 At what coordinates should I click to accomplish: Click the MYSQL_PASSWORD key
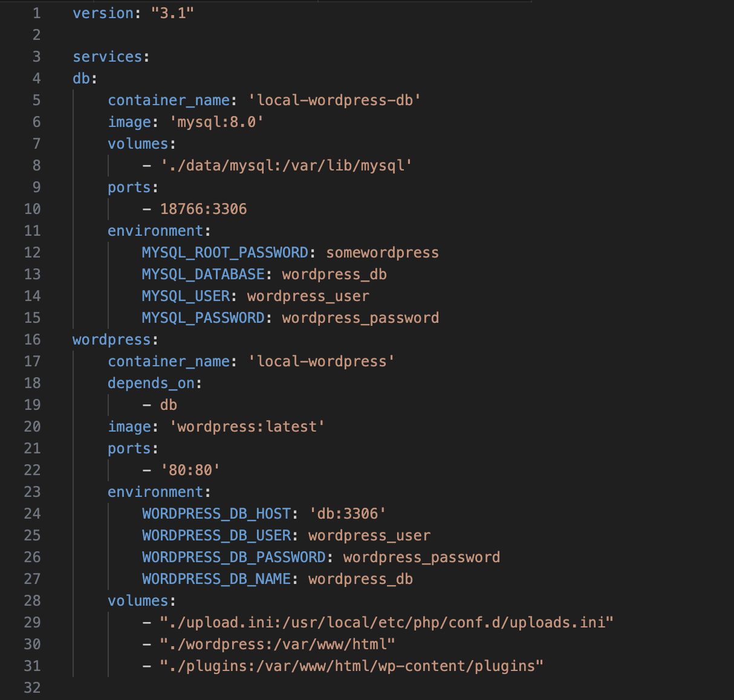[203, 318]
